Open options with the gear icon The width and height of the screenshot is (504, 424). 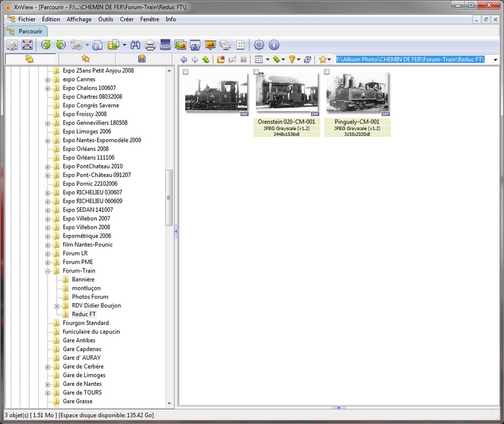click(x=259, y=45)
